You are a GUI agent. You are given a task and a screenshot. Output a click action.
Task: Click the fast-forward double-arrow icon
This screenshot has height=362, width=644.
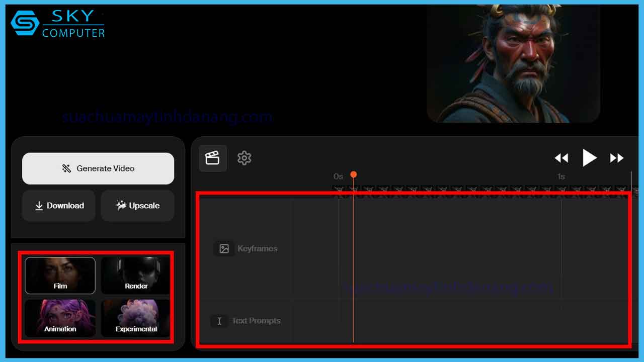616,158
